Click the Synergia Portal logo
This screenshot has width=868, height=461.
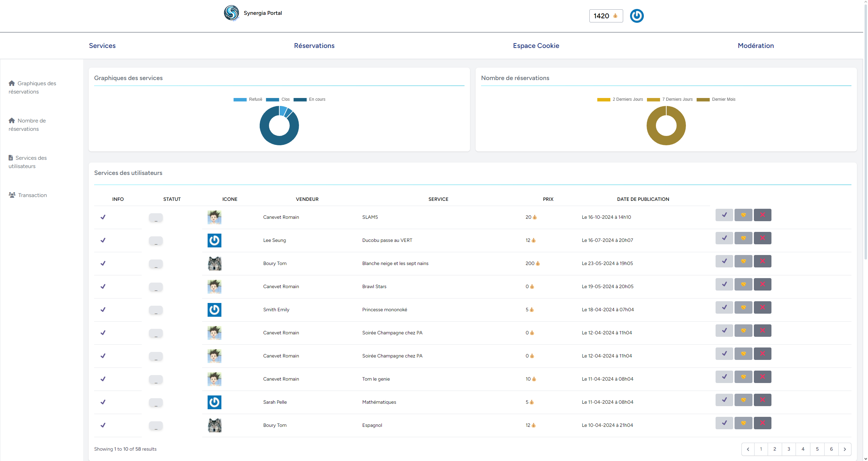tap(232, 13)
